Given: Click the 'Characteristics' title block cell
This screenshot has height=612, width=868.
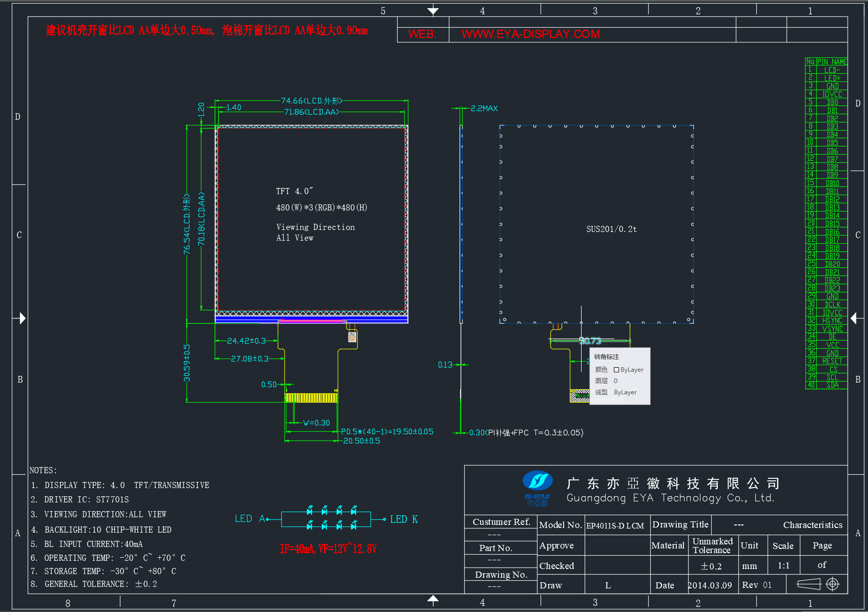Looking at the screenshot, I should (813, 525).
